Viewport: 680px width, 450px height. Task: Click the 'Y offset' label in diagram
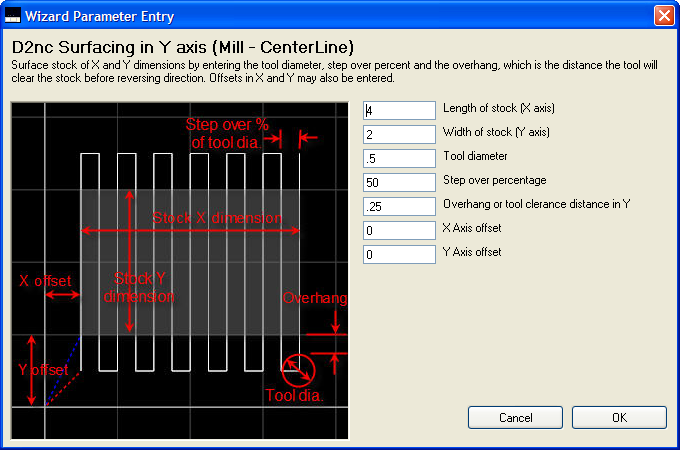point(43,369)
